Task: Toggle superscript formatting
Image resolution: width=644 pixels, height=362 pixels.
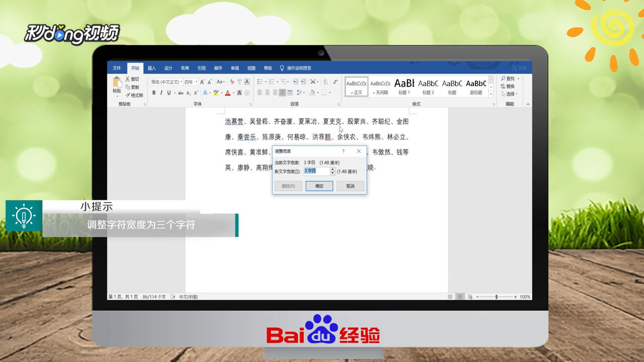Action: coord(196,93)
